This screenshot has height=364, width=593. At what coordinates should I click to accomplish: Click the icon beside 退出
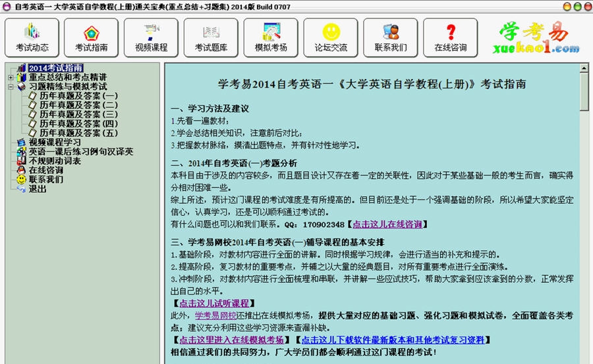[22, 189]
